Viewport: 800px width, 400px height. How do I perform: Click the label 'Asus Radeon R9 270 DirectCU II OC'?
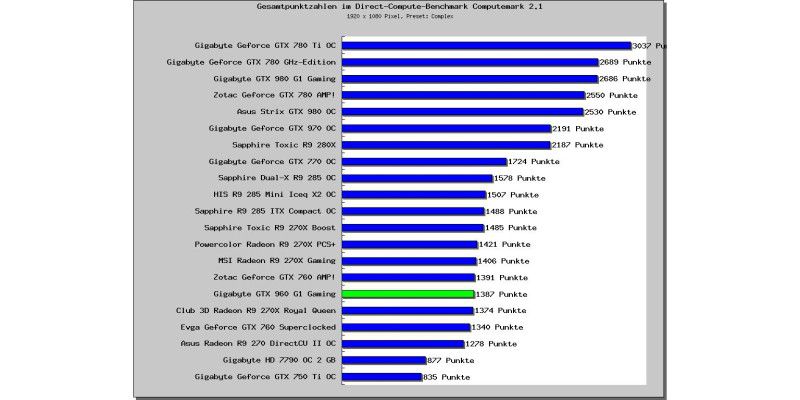tap(258, 343)
